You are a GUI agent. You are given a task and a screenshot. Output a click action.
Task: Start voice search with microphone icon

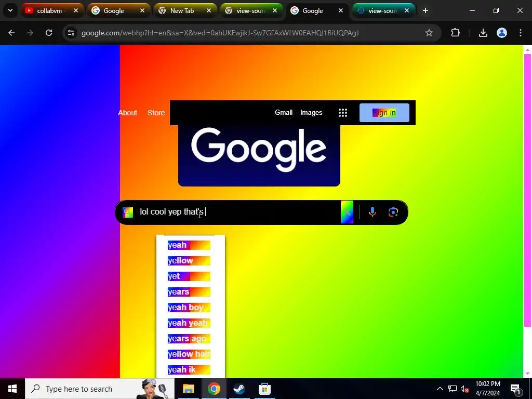[x=372, y=212]
